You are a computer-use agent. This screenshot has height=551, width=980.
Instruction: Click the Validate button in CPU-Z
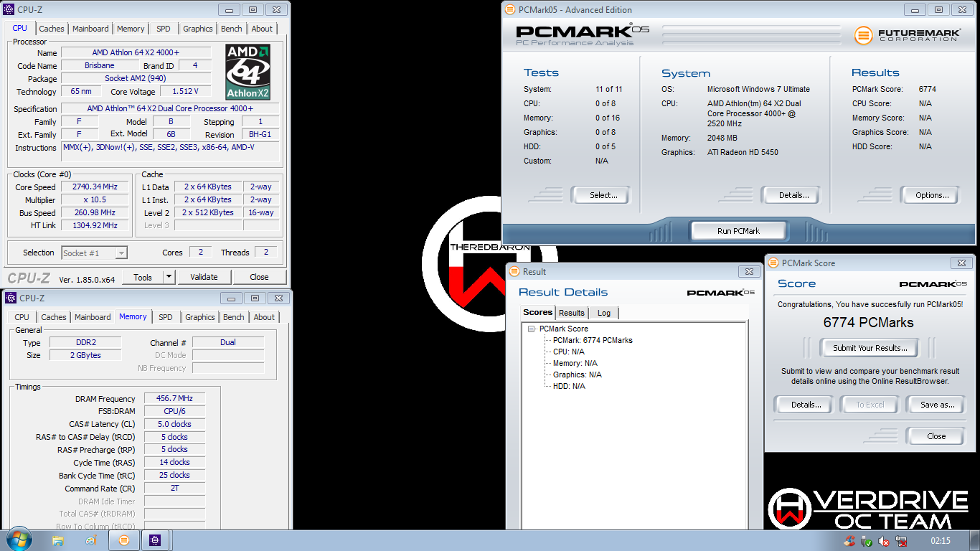point(204,277)
